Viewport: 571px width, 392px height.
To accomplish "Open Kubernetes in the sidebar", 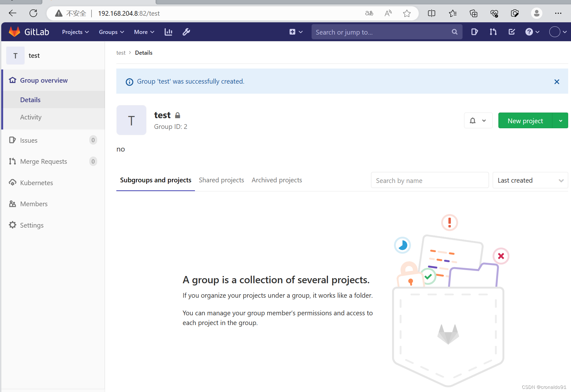I will click(53, 183).
